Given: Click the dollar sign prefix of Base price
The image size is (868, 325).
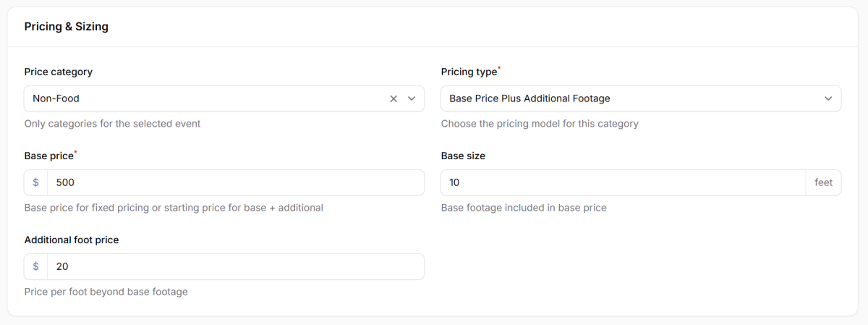Looking at the screenshot, I should click(x=36, y=182).
